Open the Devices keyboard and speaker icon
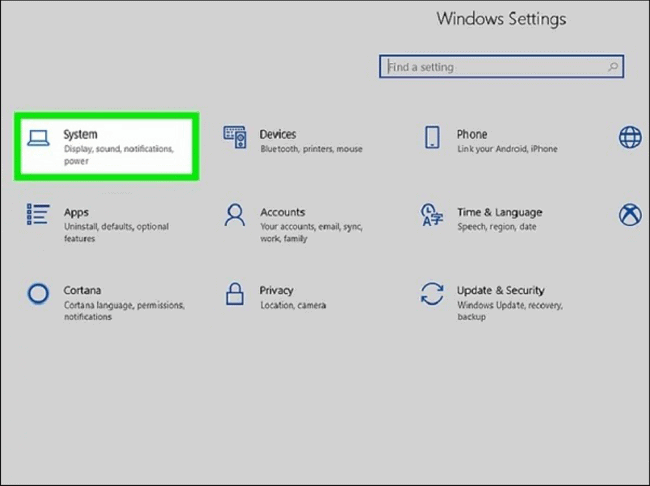The image size is (650, 486). click(235, 137)
